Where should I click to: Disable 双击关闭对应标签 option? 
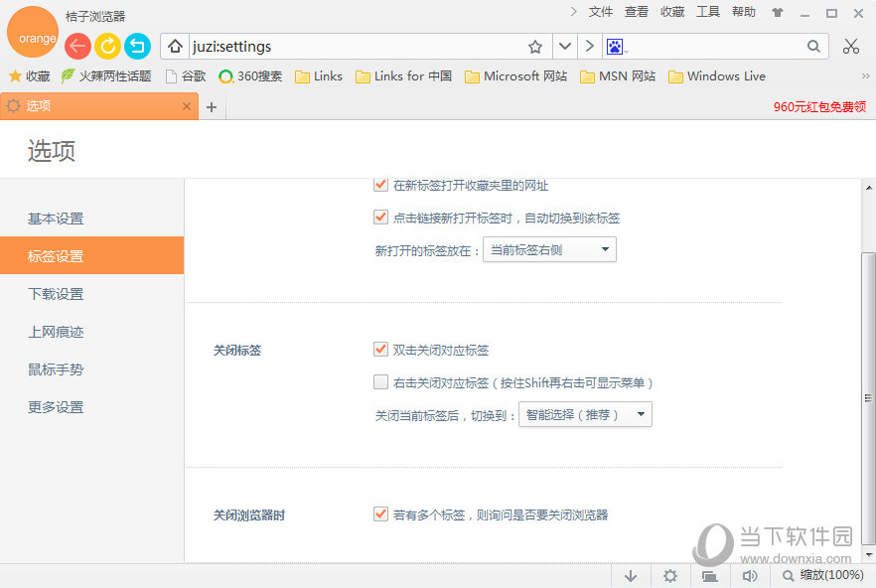[x=380, y=349]
